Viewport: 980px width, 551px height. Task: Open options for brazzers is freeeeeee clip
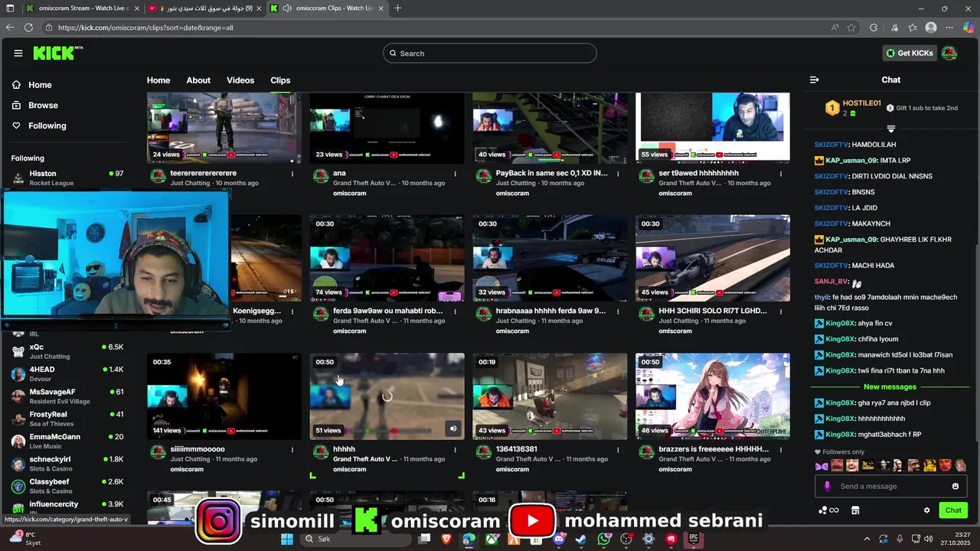(x=781, y=450)
